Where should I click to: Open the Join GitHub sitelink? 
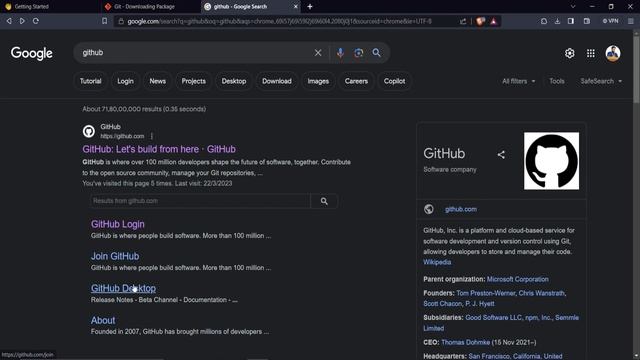coord(115,256)
